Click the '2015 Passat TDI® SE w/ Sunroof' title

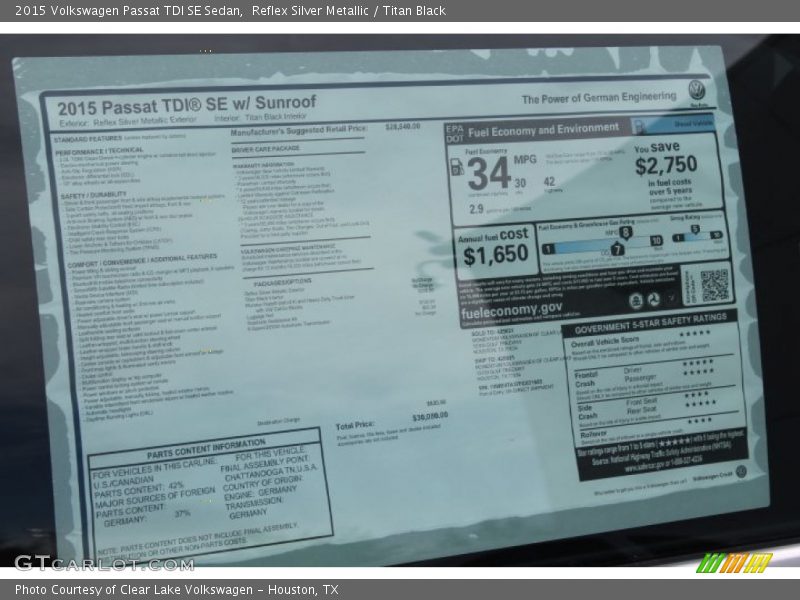[x=187, y=105]
